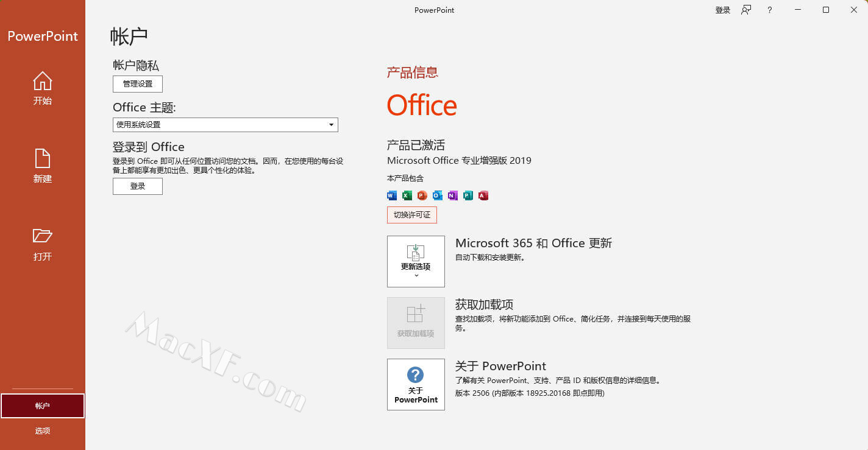Select the 帐户 sidebar item
This screenshot has width=868, height=450.
click(43, 406)
